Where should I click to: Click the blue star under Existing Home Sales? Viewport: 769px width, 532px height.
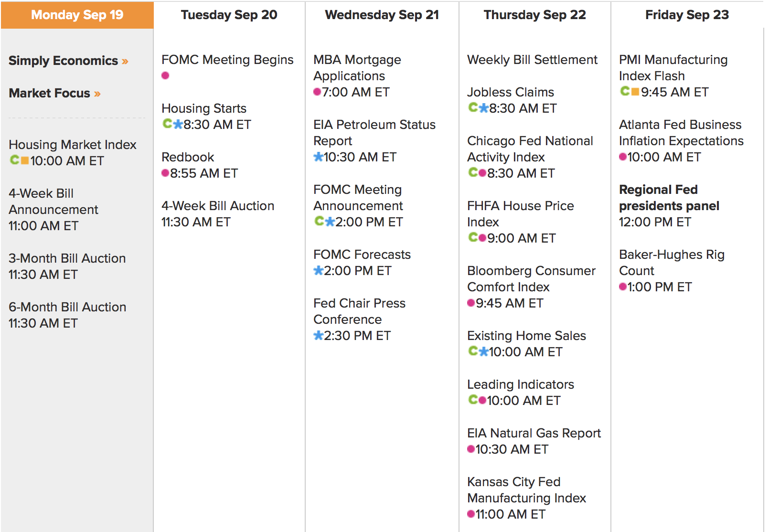(x=484, y=352)
